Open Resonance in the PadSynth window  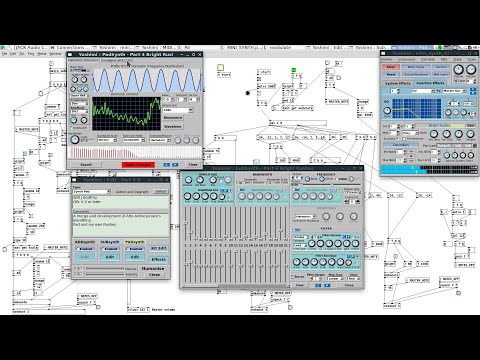173,118
